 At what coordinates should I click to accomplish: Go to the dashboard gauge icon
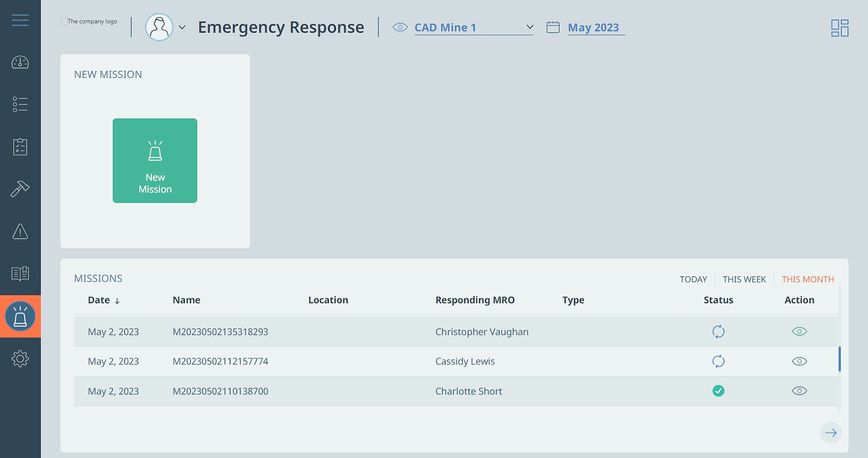[x=20, y=63]
